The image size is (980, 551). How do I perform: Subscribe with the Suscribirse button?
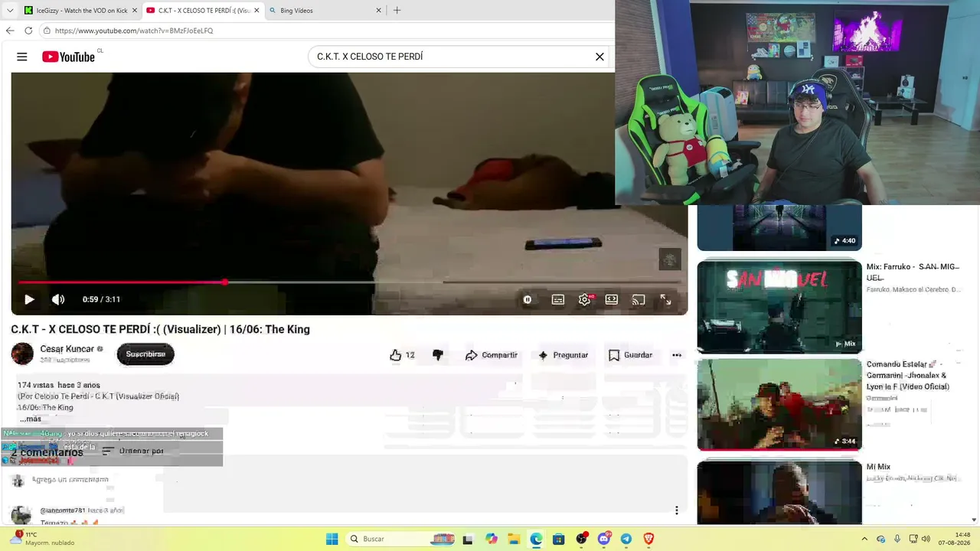(x=145, y=354)
